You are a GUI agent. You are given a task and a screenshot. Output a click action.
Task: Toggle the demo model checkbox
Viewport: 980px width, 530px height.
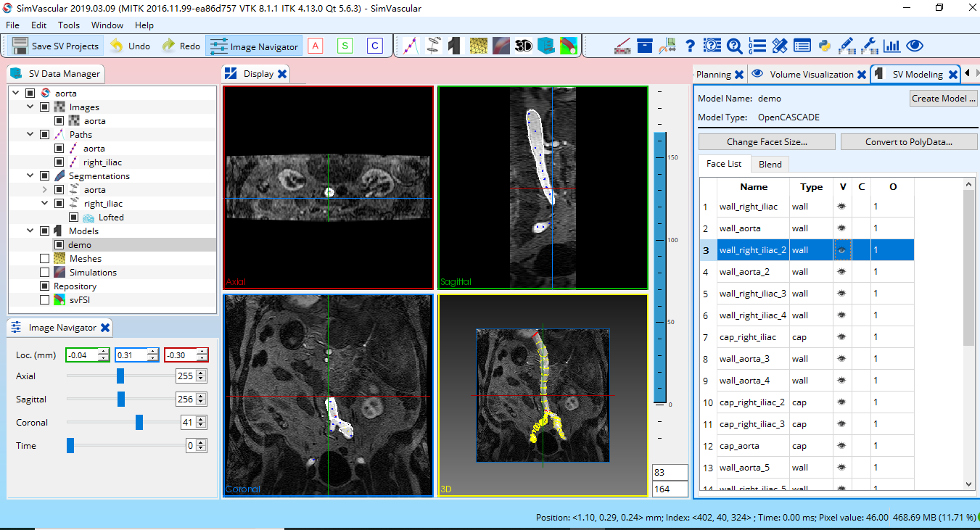(x=59, y=245)
